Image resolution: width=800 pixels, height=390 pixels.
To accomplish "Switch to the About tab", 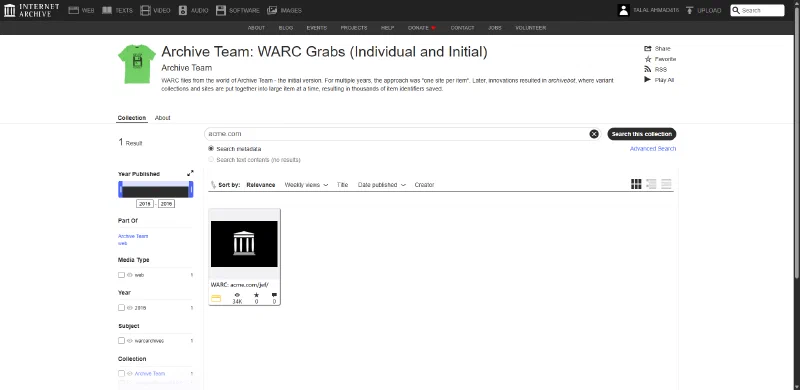I will click(162, 118).
